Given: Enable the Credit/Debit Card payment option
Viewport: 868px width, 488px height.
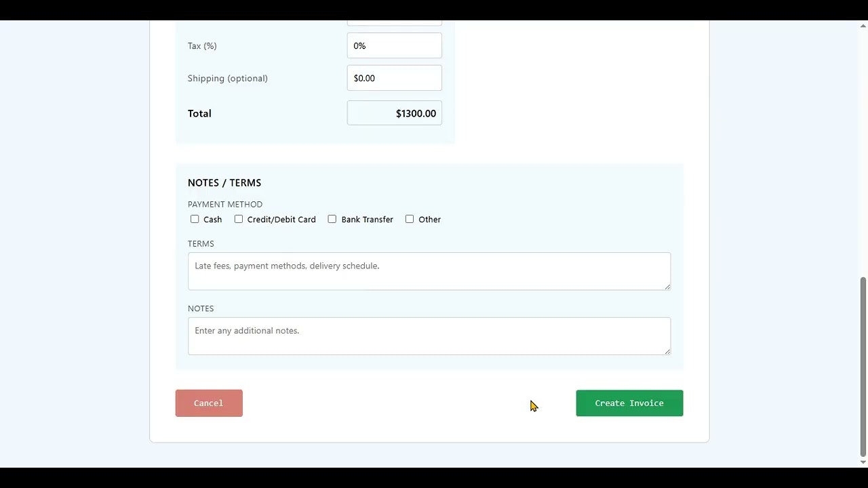Looking at the screenshot, I should 239,219.
